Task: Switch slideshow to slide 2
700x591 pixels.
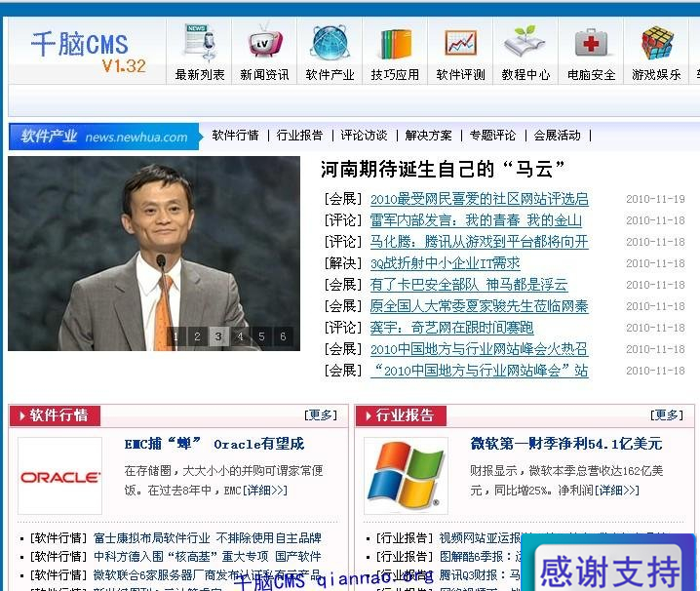Action: (x=197, y=336)
